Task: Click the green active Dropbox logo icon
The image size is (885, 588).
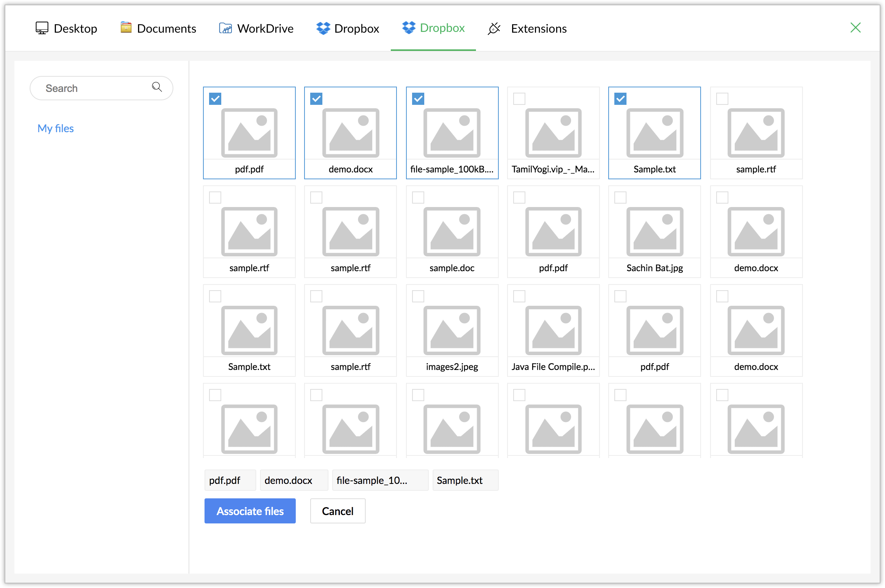Action: (x=409, y=27)
